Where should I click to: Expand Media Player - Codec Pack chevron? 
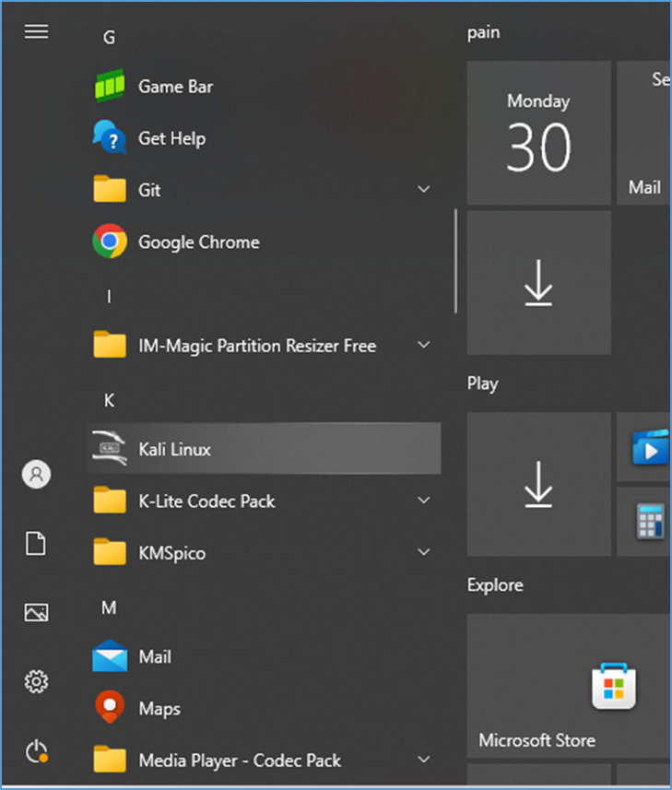coord(424,760)
